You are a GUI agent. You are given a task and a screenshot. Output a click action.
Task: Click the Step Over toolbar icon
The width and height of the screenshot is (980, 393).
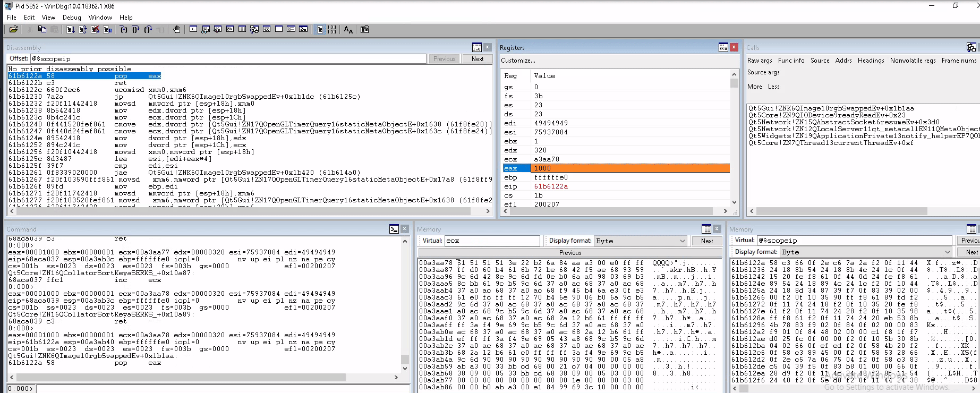136,30
